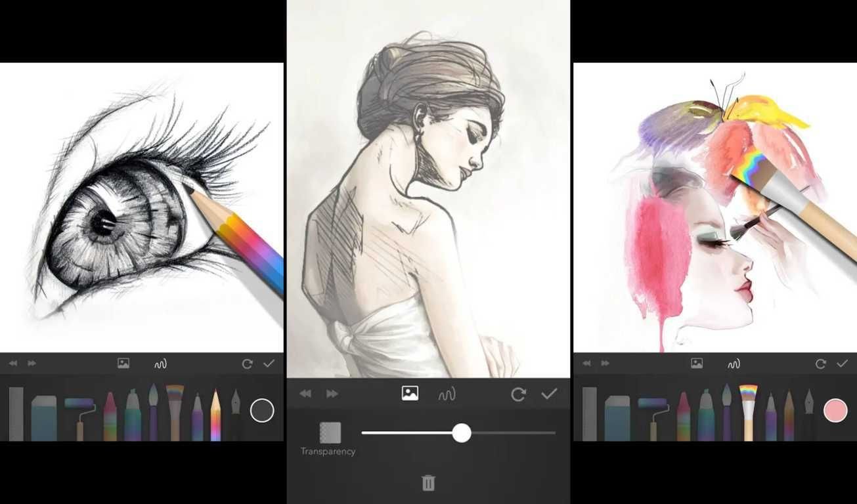Tap the Transparency checkerboard icon
857x504 pixels.
pyautogui.click(x=330, y=433)
